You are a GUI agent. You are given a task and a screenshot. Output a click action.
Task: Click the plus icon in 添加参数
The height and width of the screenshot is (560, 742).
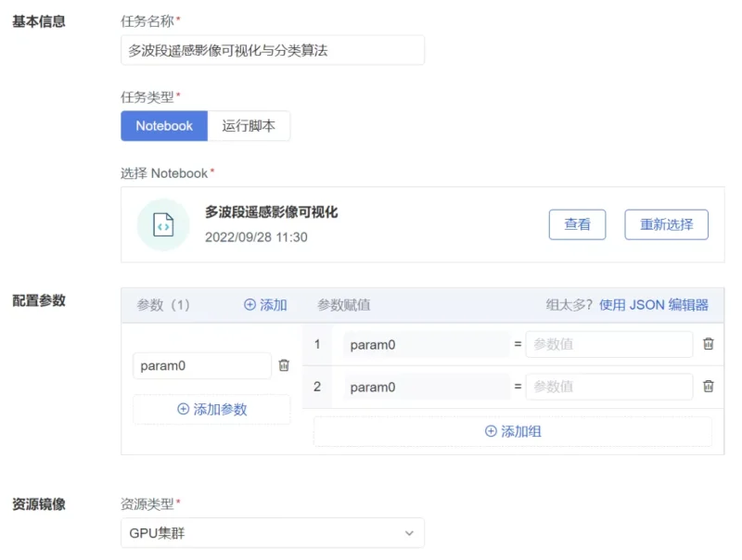click(x=183, y=409)
